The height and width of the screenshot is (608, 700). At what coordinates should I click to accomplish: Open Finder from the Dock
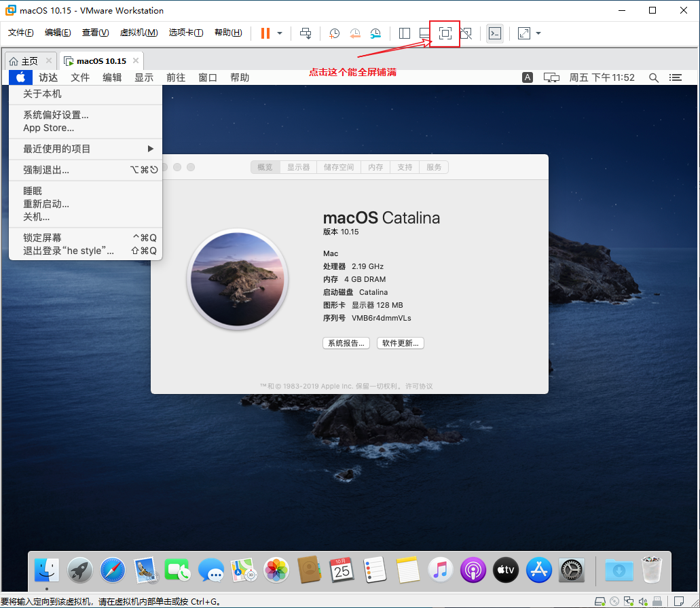tap(47, 570)
